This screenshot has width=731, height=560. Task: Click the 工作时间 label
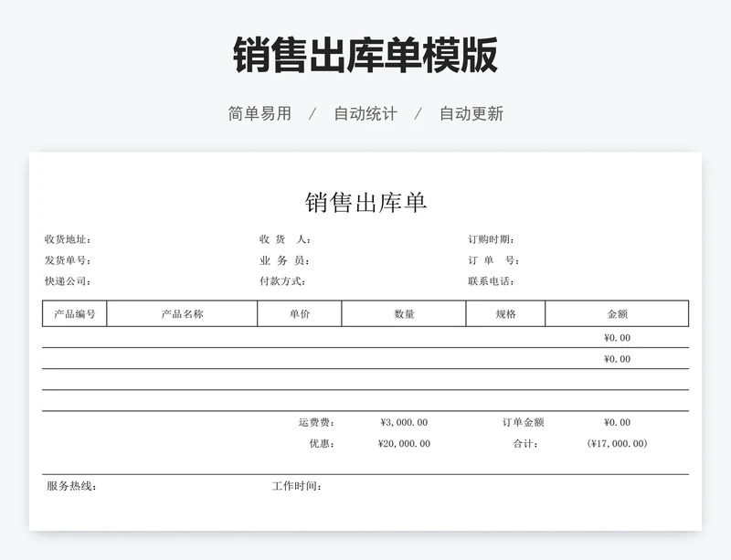(297, 486)
